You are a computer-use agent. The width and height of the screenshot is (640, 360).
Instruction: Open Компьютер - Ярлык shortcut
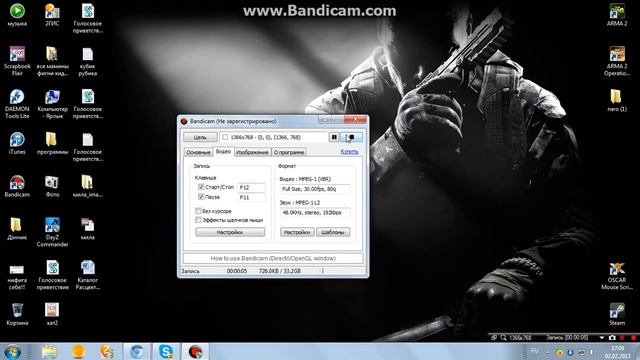[52, 104]
